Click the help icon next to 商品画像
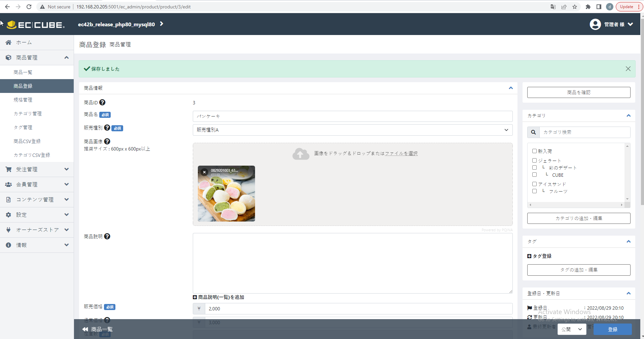Viewport: 644px width, 339px height. click(107, 141)
